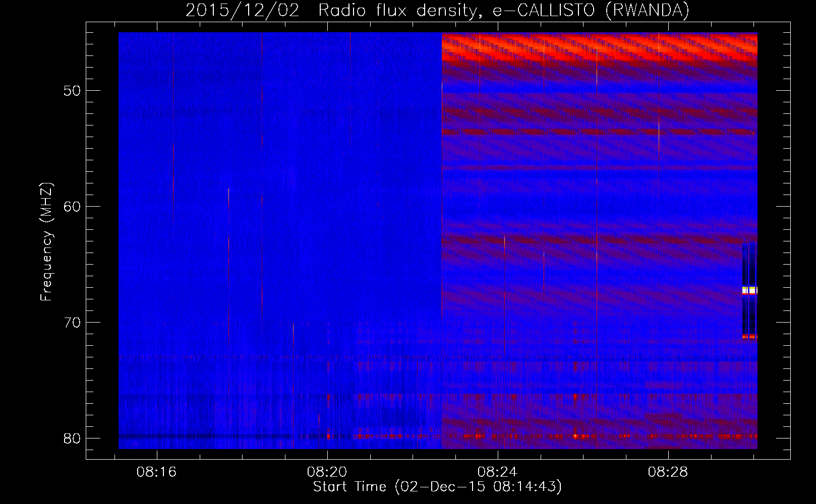The image size is (816, 504).
Task: Click the frequency tick label 80
Action: tap(72, 438)
